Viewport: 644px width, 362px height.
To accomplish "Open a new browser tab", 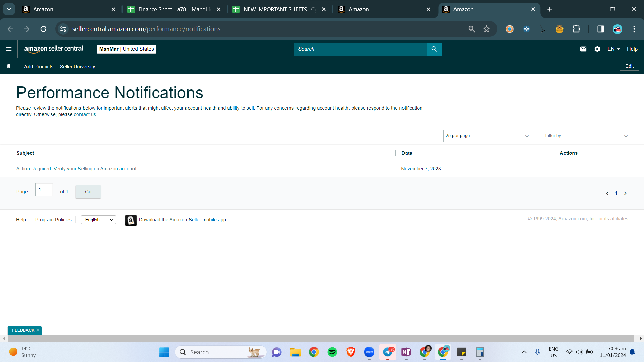I will point(550,9).
